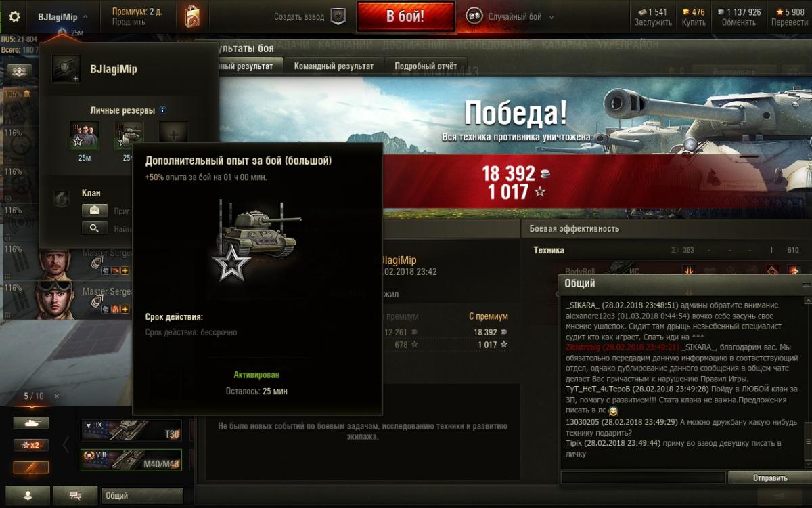Open the premium shop bag icon

tap(192, 16)
